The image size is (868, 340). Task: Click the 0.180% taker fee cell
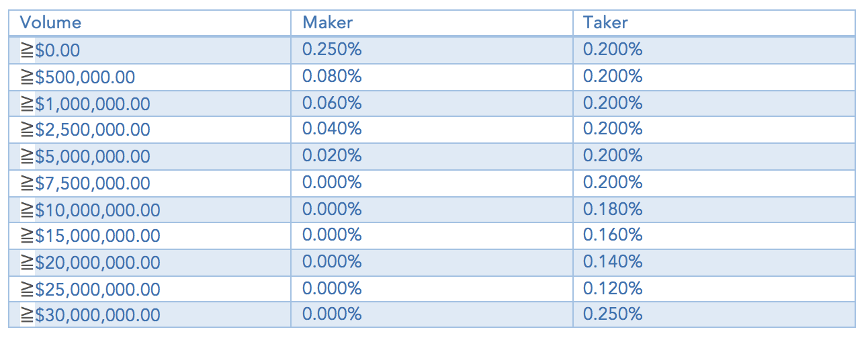tap(714, 209)
